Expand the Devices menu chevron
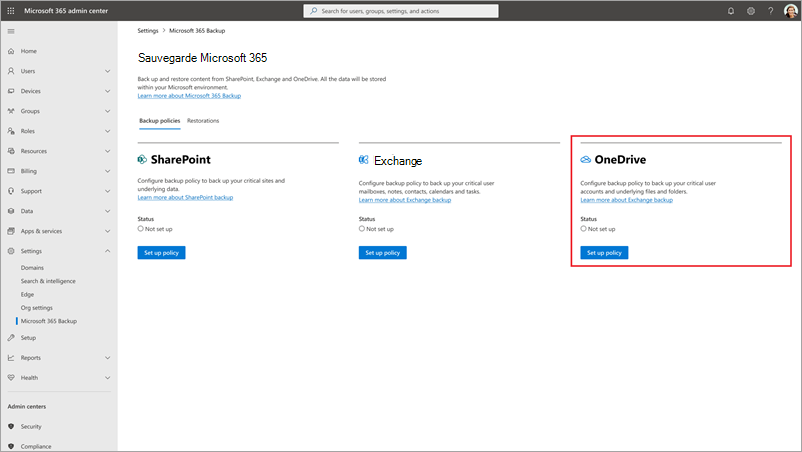 pos(107,91)
